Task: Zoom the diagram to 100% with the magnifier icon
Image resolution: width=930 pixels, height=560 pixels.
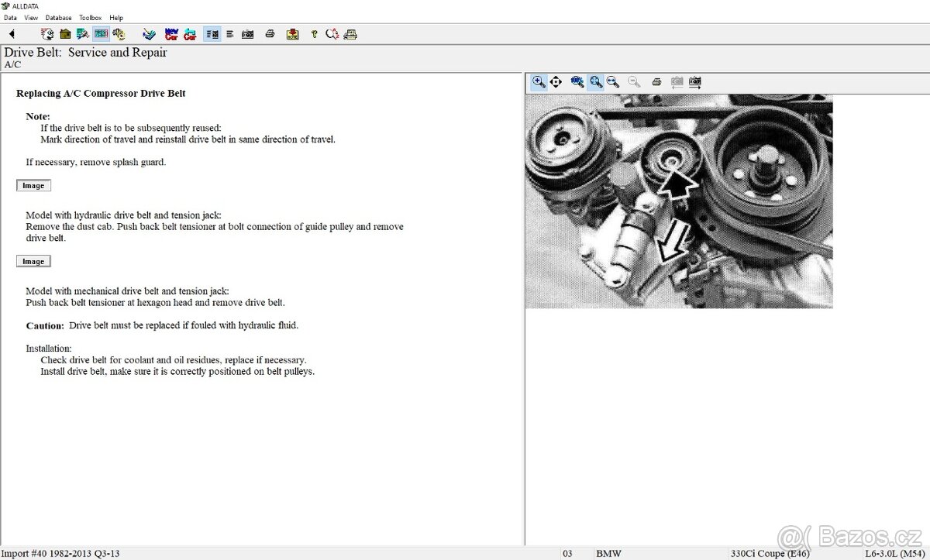Action: pos(577,81)
